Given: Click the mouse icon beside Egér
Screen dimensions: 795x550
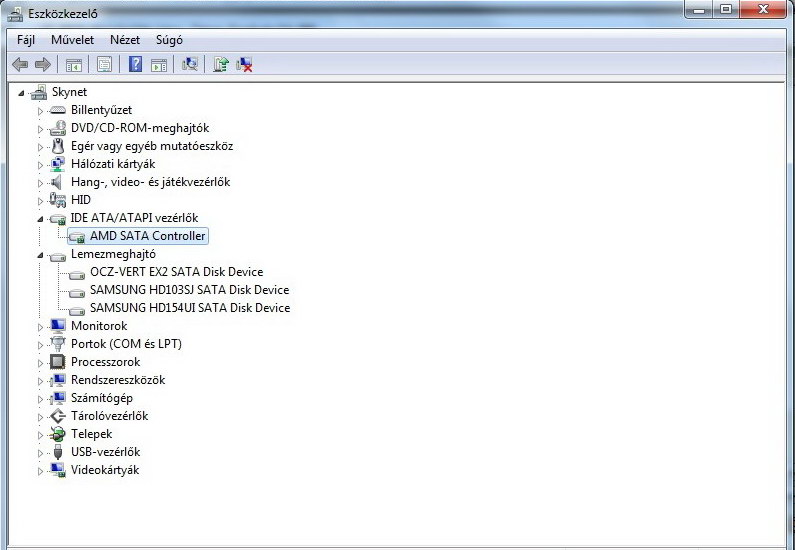Looking at the screenshot, I should 58,146.
